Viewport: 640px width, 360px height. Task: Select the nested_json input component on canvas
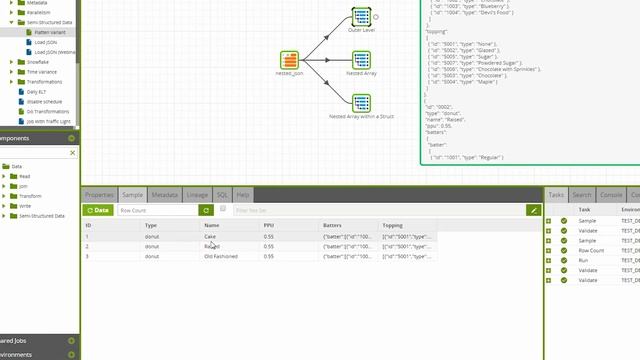[x=289, y=60]
